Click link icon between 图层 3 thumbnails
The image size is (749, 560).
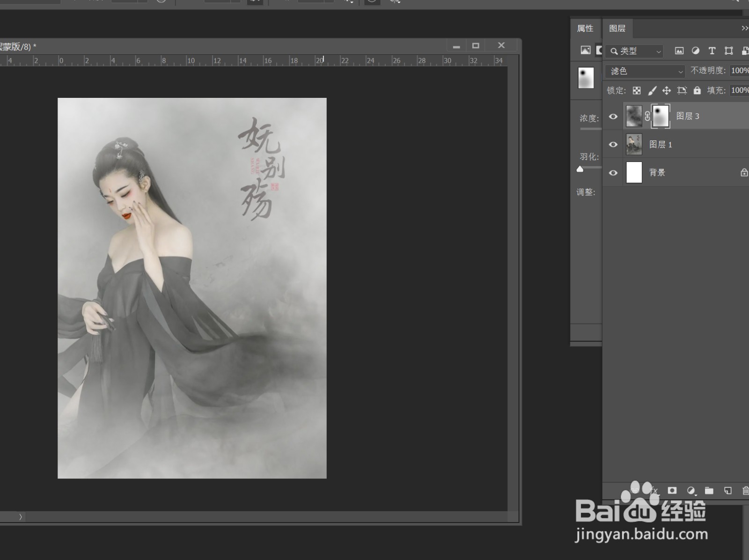point(647,116)
